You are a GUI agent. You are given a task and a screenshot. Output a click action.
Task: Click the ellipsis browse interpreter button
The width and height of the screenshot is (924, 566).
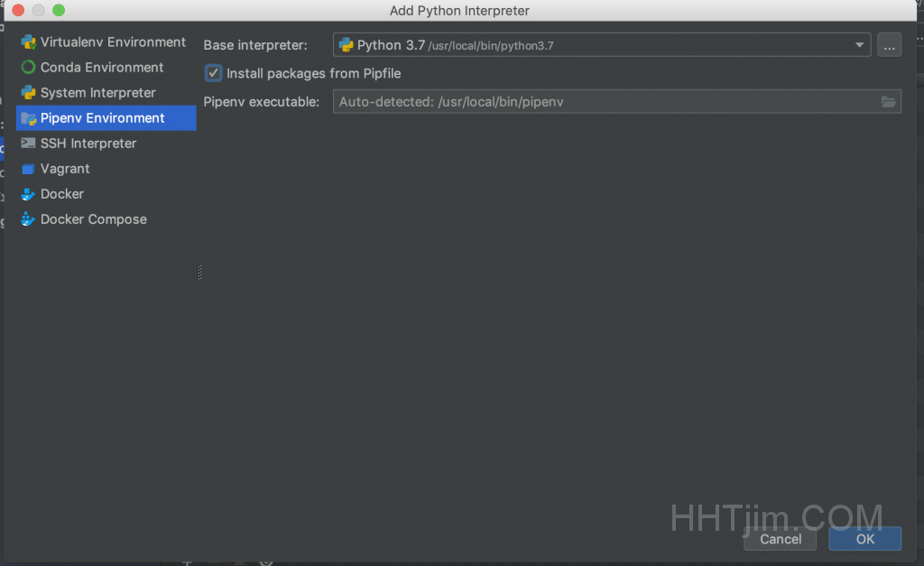[889, 45]
